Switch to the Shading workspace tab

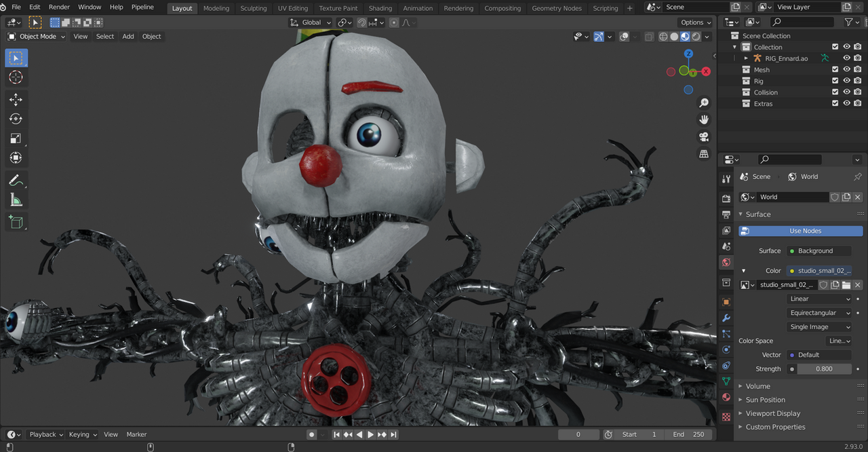coord(380,8)
